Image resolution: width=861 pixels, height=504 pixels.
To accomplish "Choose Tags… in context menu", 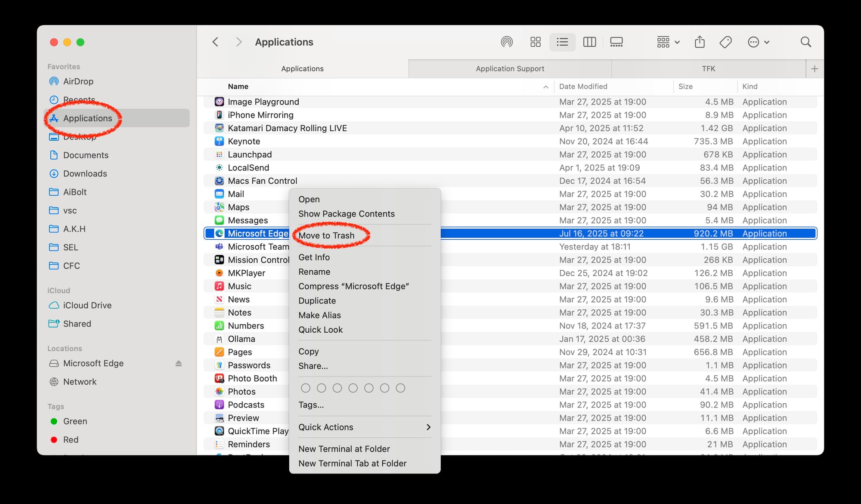I will (311, 405).
